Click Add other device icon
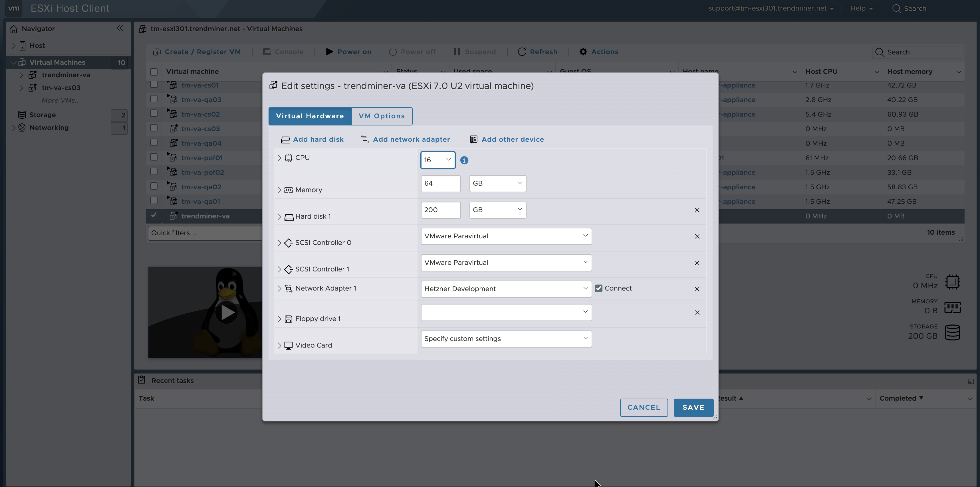980x487 pixels. click(x=474, y=139)
